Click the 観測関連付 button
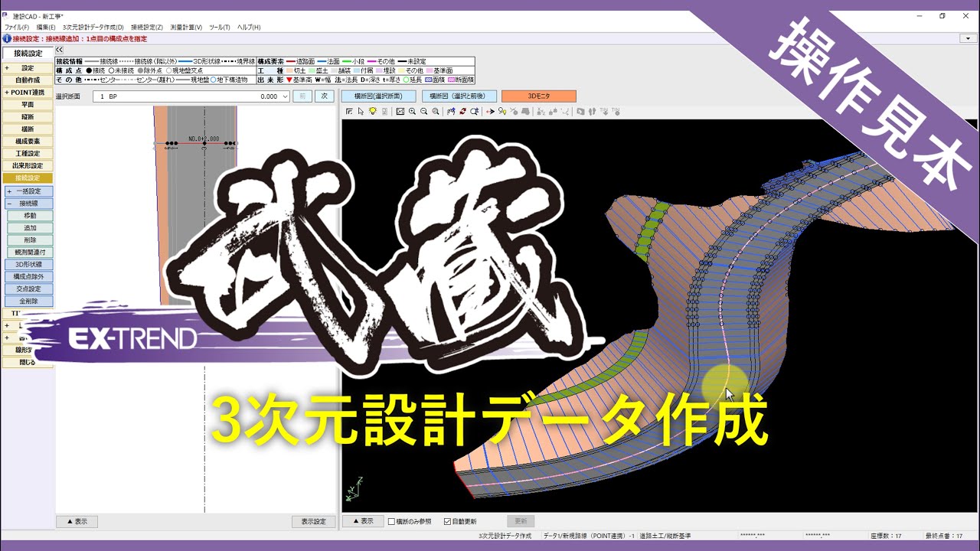 point(31,253)
